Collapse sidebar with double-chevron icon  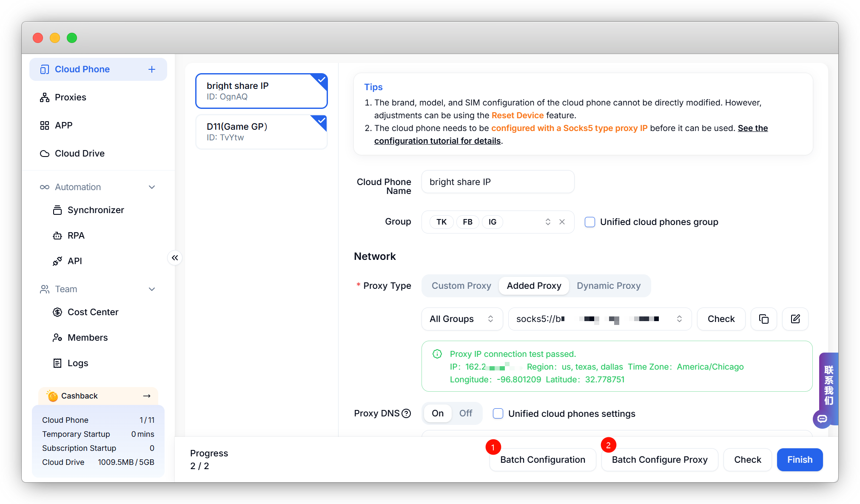coord(175,258)
